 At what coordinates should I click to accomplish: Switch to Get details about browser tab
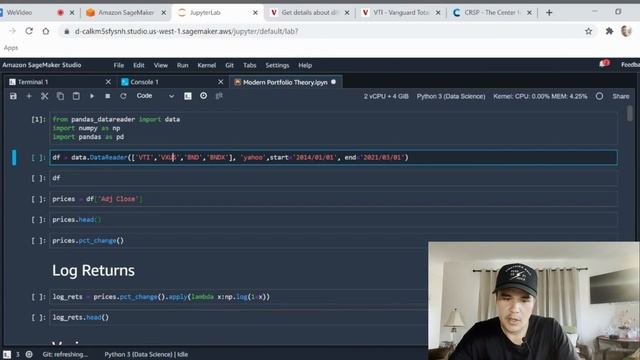coord(309,13)
